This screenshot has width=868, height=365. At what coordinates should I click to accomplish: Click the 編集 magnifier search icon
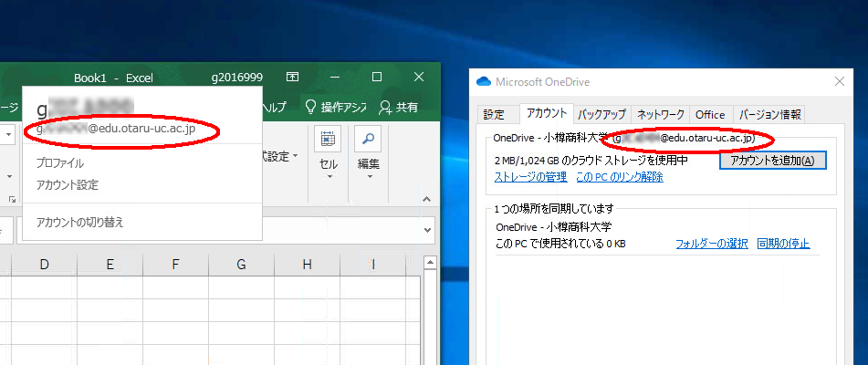point(368,139)
